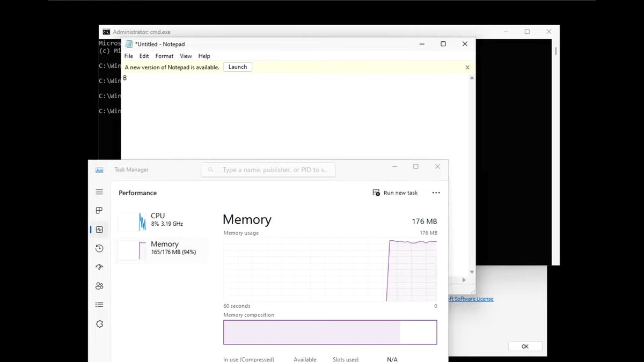
Task: Open the App history page icon
Action: 99,248
